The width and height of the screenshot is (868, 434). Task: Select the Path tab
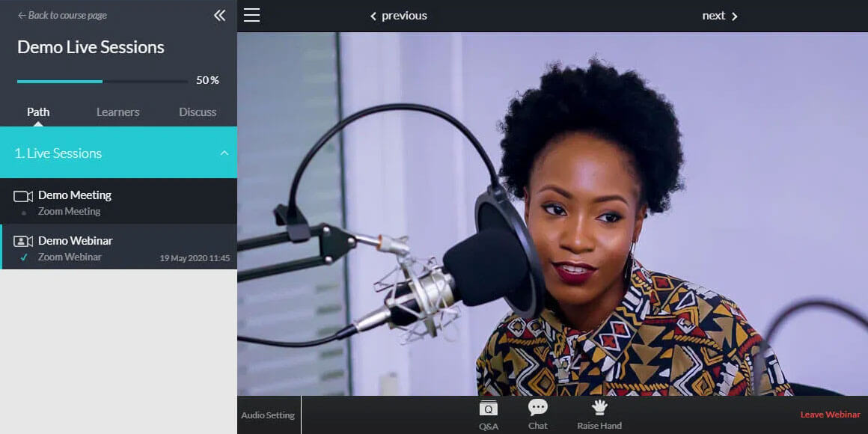(x=38, y=112)
